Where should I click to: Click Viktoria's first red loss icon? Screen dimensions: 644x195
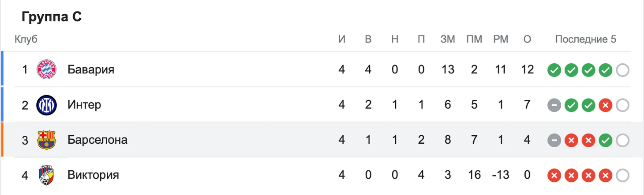point(554,176)
